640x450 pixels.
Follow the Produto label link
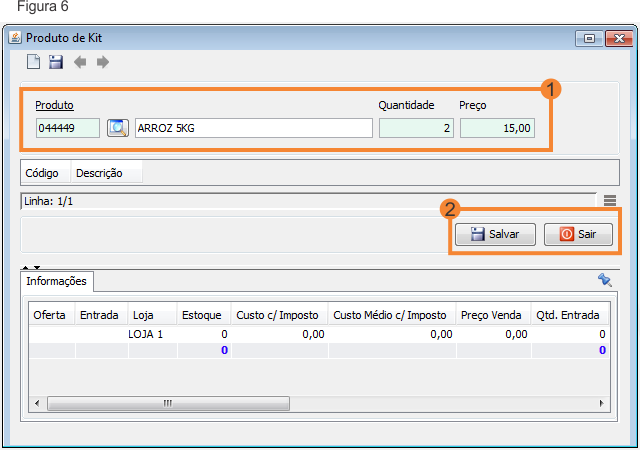pyautogui.click(x=54, y=105)
